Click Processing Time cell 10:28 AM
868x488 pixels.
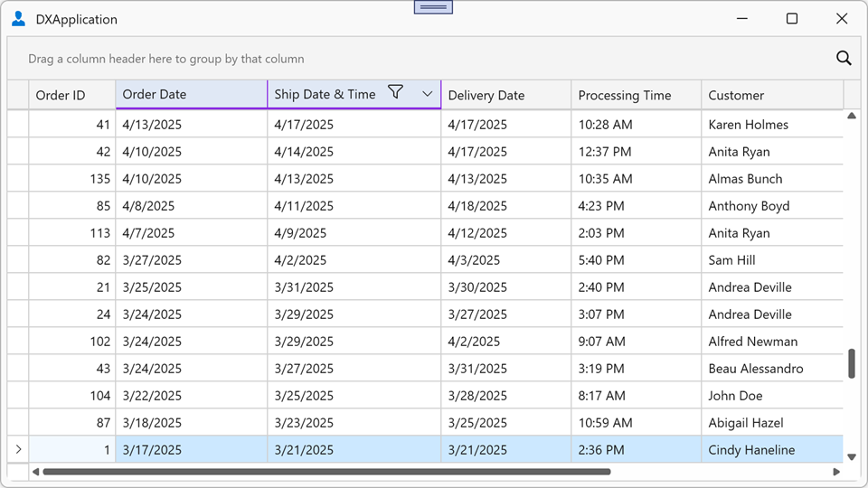tap(636, 125)
